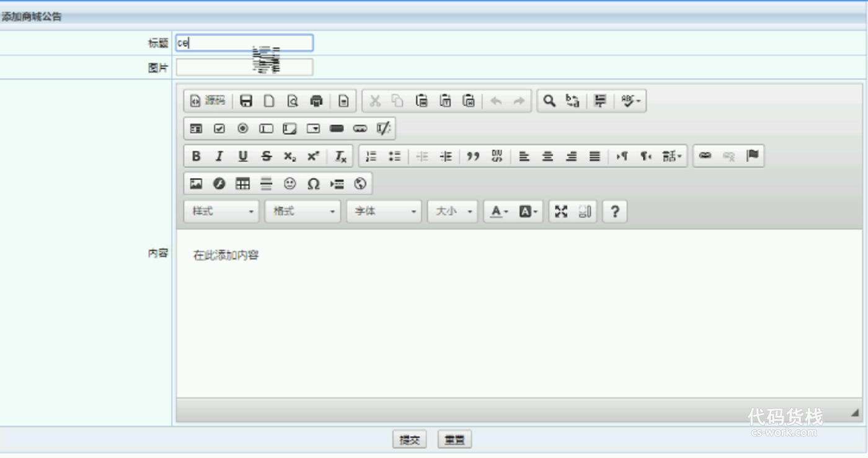Expand the 字体 font dropdown
This screenshot has width=868, height=458.
pyautogui.click(x=383, y=212)
